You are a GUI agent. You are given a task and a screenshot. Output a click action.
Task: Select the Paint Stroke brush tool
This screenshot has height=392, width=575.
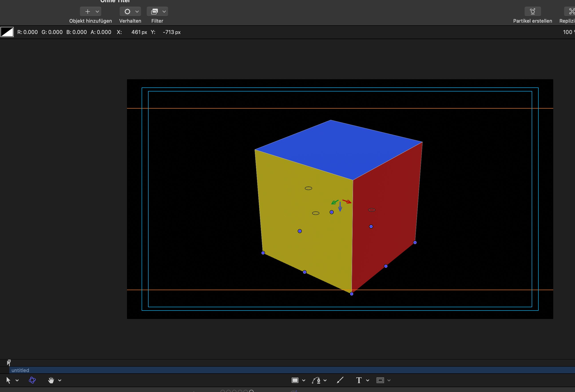pos(340,380)
